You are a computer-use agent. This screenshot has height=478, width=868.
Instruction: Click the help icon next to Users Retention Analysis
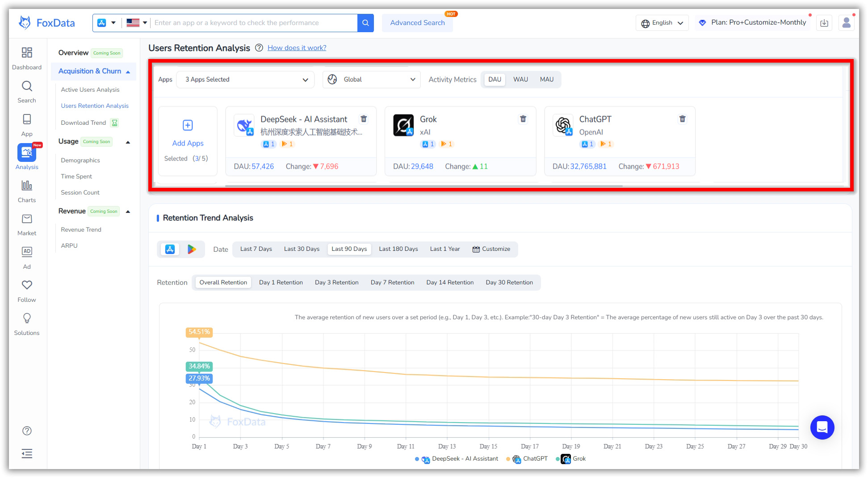click(259, 48)
